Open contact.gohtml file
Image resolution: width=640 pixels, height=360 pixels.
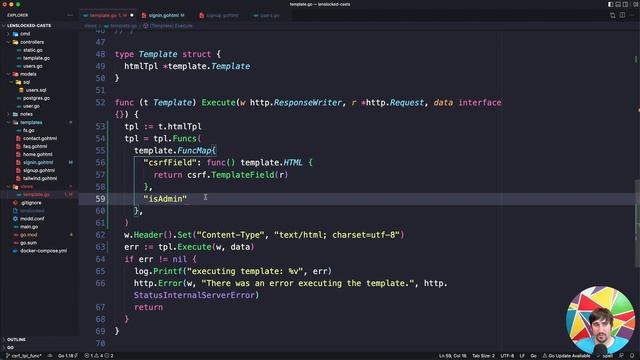39,138
